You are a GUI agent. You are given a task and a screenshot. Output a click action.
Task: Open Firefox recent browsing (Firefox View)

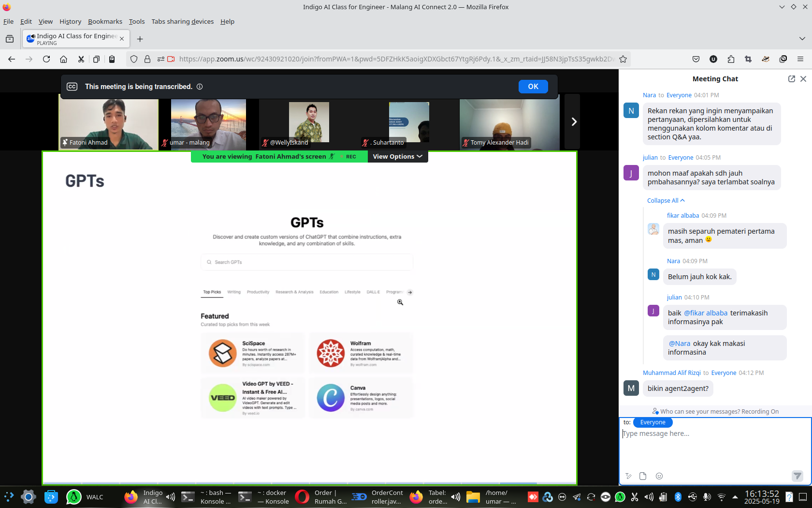10,39
